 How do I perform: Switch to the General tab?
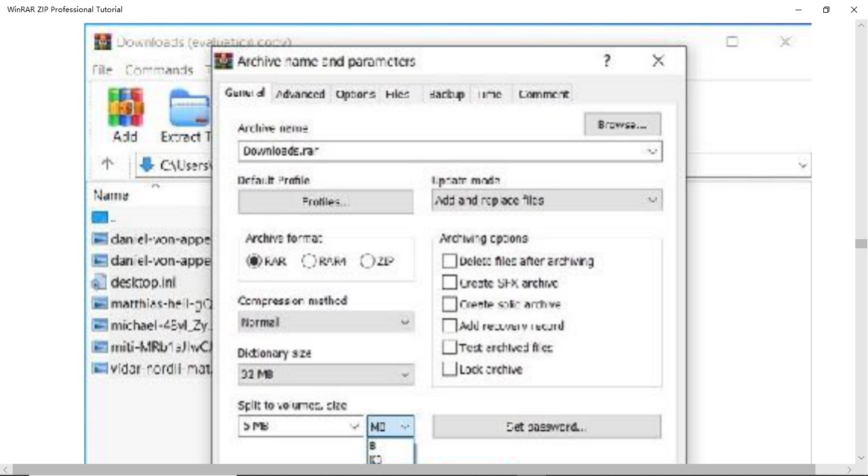(245, 93)
